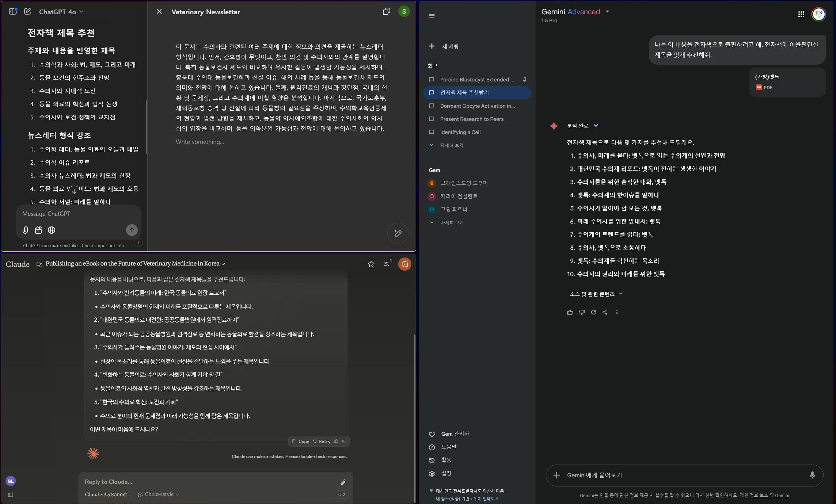Dislike the Gemini response with thumbs down
The width and height of the screenshot is (836, 504).
tap(582, 312)
